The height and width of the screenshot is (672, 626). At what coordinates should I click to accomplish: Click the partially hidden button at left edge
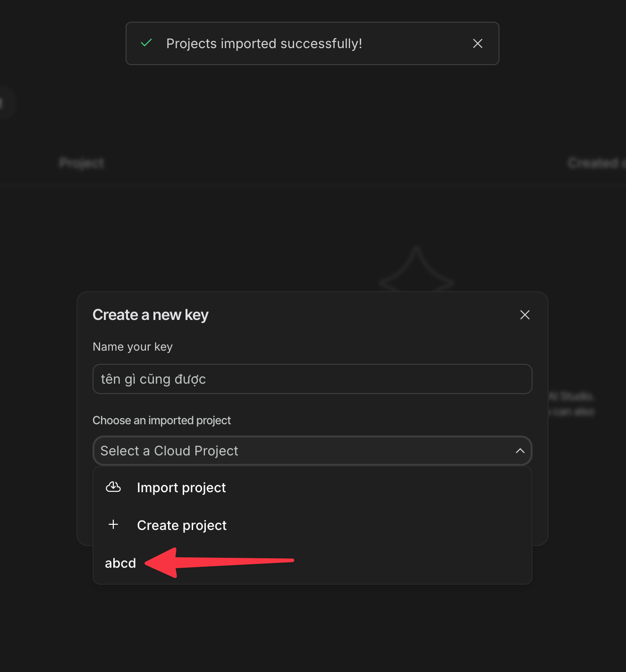(4, 102)
